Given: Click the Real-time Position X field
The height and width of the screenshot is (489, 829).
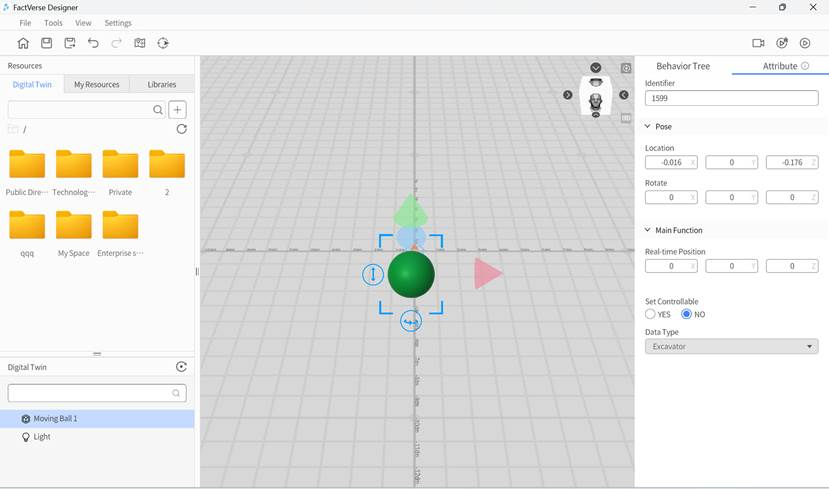Looking at the screenshot, I should [671, 266].
